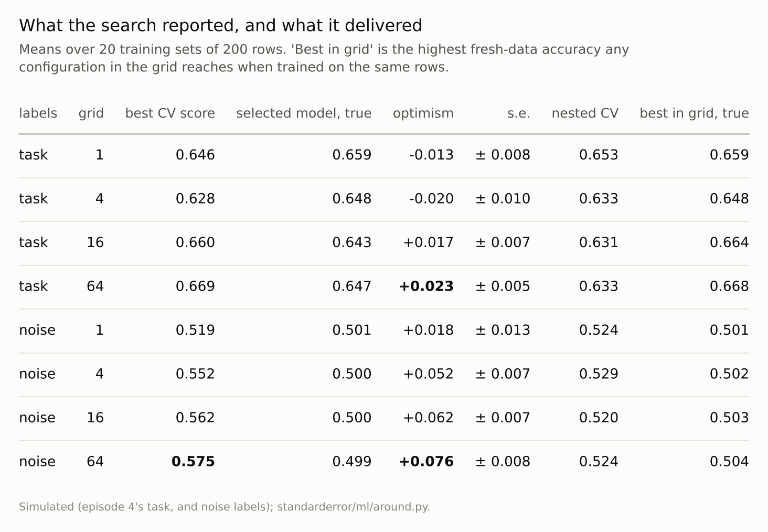Click the 0.664 best in grid value
This screenshot has height=532, width=768.
coord(729,243)
